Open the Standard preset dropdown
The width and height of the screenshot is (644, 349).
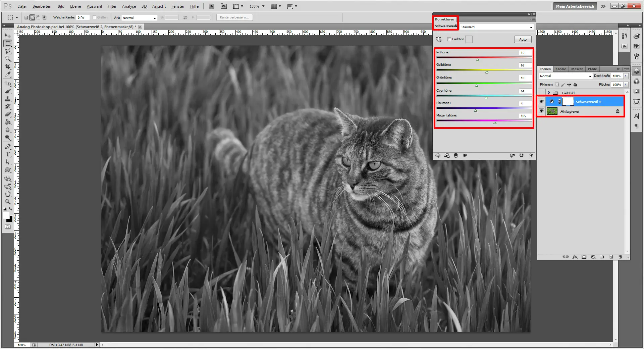coord(496,27)
